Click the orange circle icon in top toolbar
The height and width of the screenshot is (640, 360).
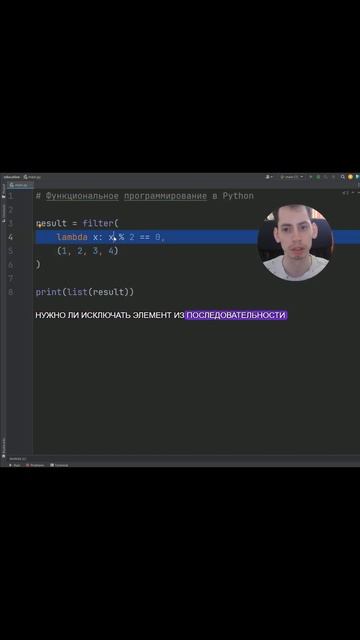pyautogui.click(x=350, y=177)
